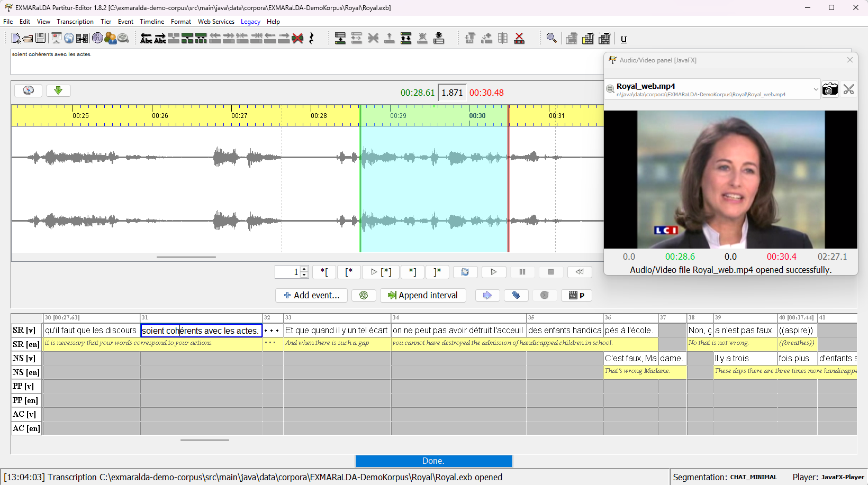Image resolution: width=868 pixels, height=485 pixels.
Task: Open the Transcription menu
Action: 75,22
